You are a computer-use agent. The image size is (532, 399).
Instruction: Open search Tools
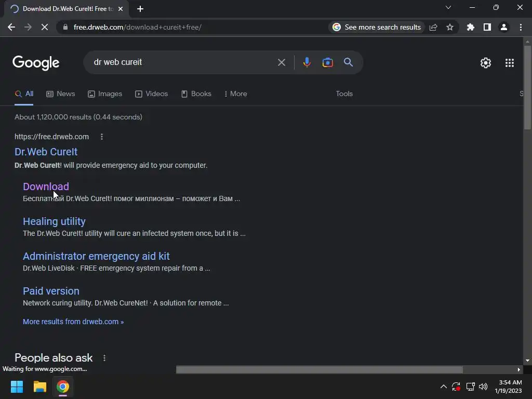344,94
